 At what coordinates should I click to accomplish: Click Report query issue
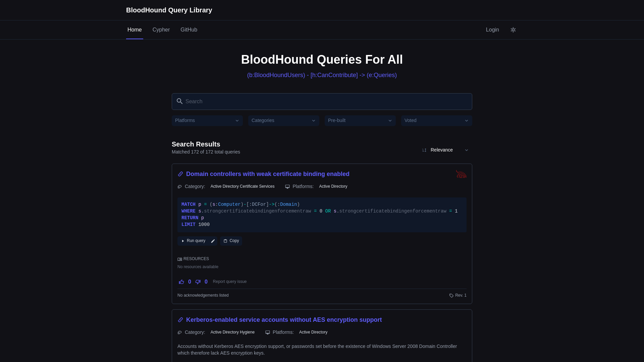pos(230,282)
